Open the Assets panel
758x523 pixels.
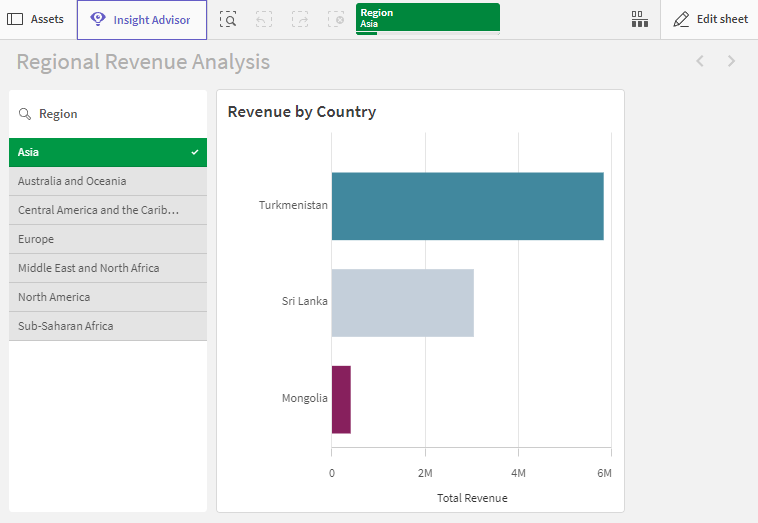[x=35, y=19]
